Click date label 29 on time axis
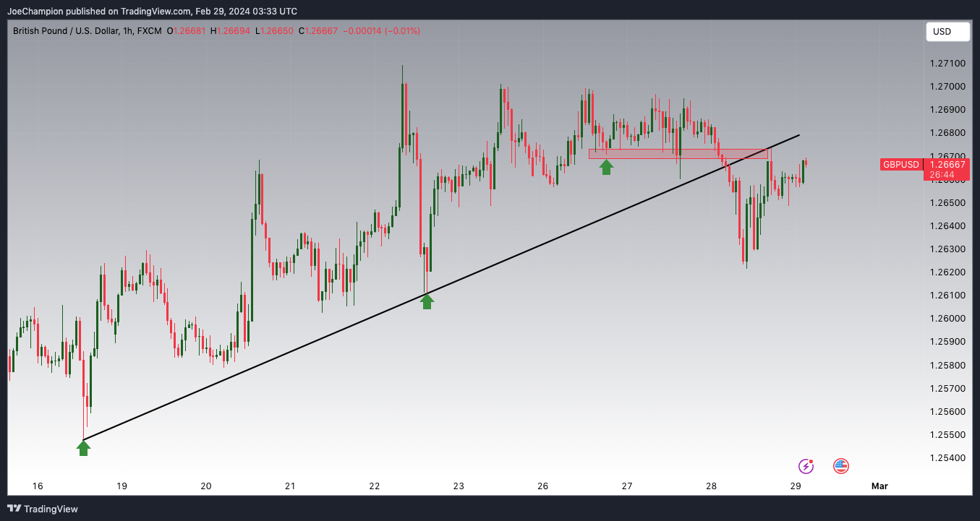 [x=796, y=486]
